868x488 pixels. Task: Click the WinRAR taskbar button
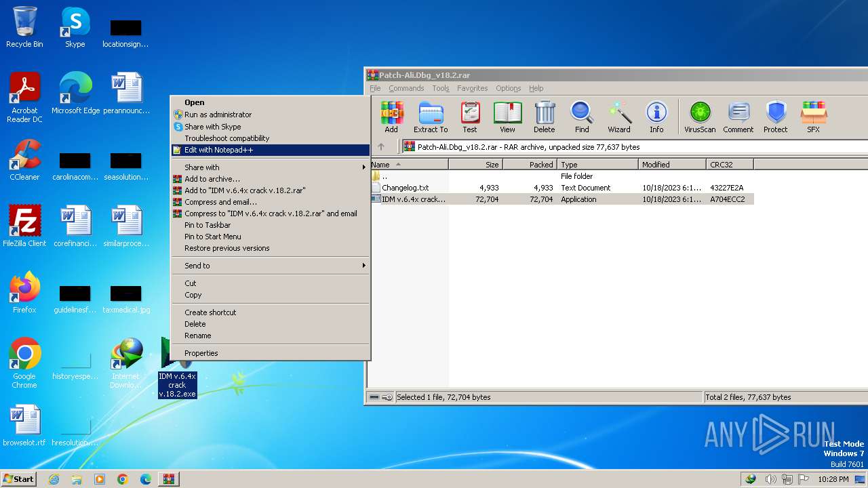coord(168,479)
